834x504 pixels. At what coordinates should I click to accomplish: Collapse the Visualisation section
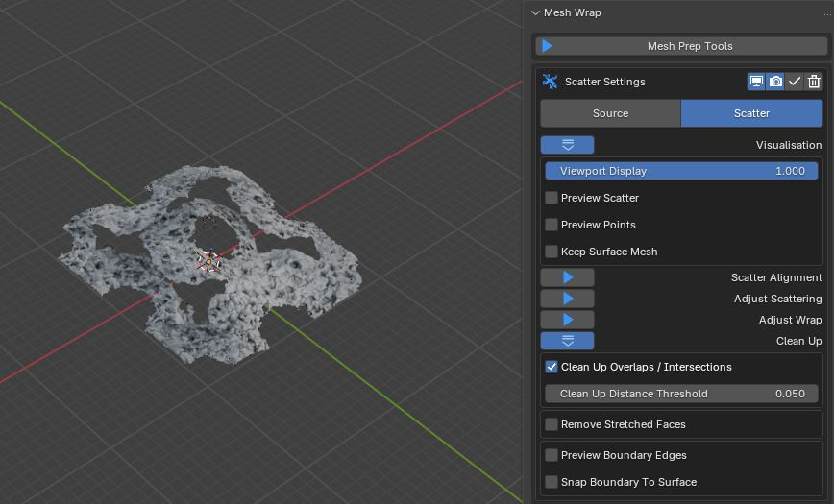(567, 145)
